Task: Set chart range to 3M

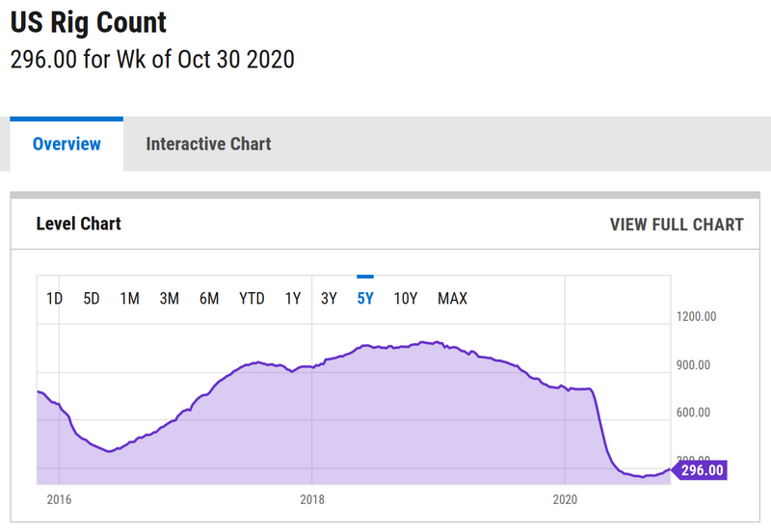Action: 170,299
